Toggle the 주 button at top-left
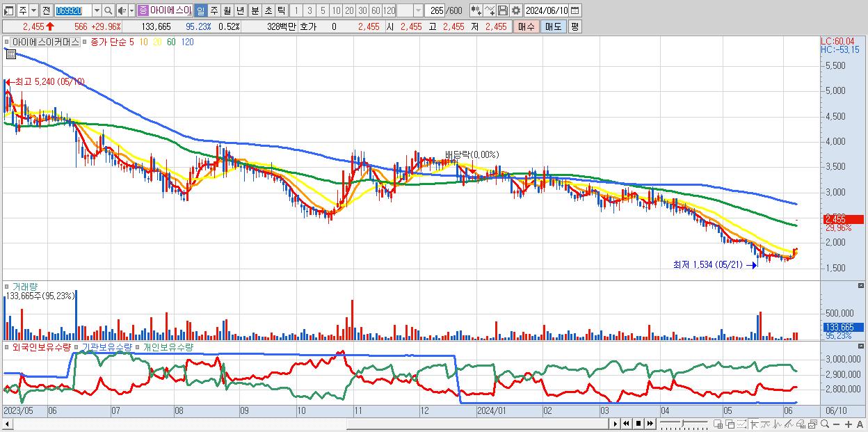 (x=23, y=10)
